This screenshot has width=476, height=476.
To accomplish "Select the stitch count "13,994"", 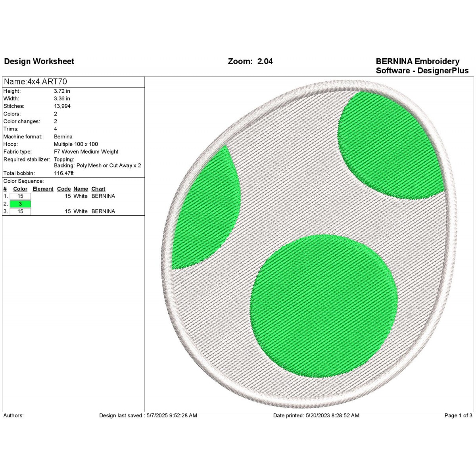I will pyautogui.click(x=62, y=106).
